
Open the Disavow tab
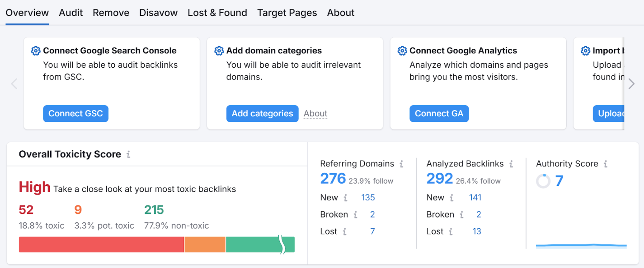click(x=158, y=13)
